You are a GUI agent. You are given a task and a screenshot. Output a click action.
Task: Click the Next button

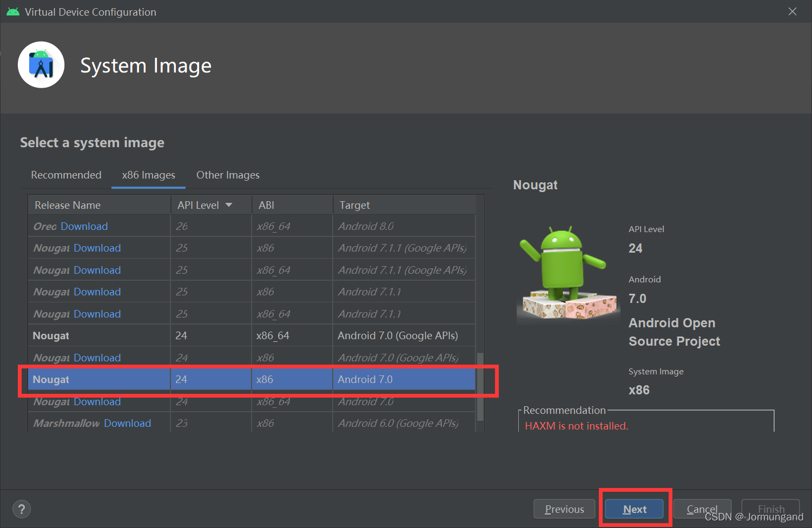tap(635, 509)
